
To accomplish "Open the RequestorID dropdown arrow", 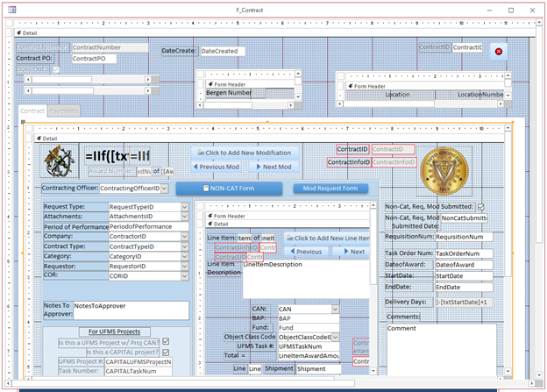I will click(x=185, y=266).
